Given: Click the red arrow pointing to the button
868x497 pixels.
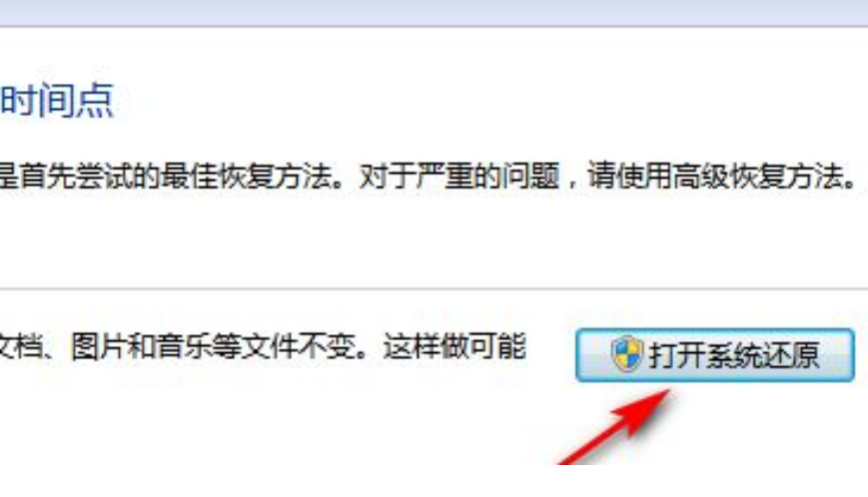Looking at the screenshot, I should 615,428.
